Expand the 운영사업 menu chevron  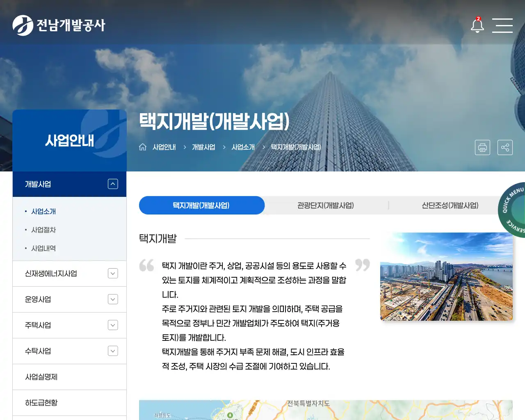point(113,299)
